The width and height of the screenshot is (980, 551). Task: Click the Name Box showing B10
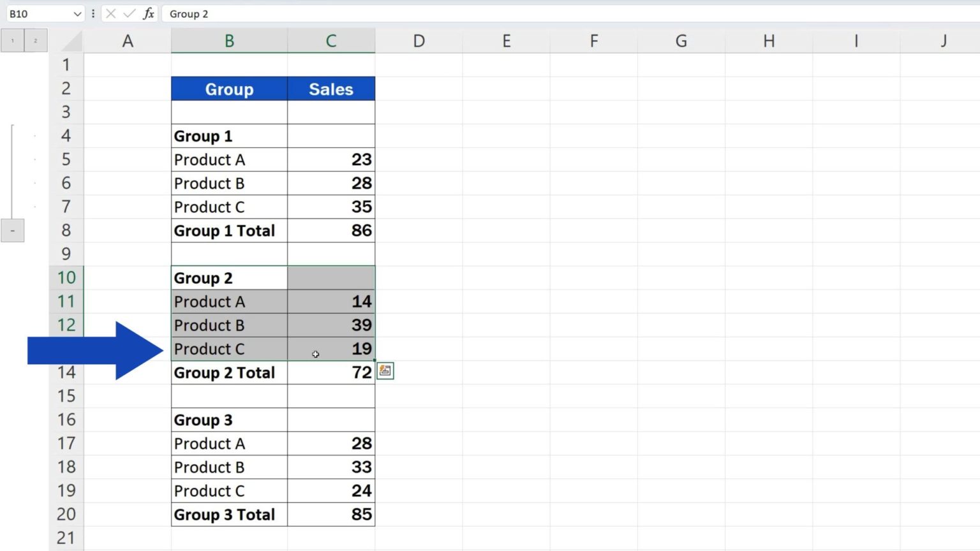coord(38,13)
